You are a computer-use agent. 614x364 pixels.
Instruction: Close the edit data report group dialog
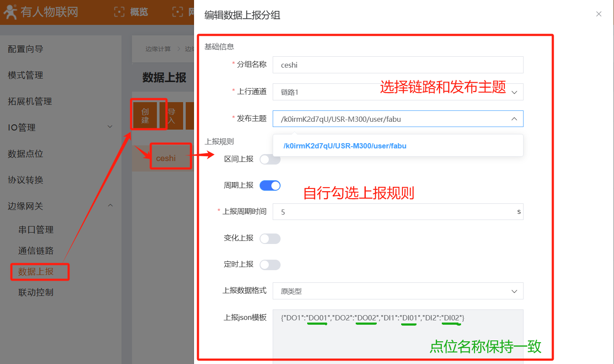pos(599,14)
